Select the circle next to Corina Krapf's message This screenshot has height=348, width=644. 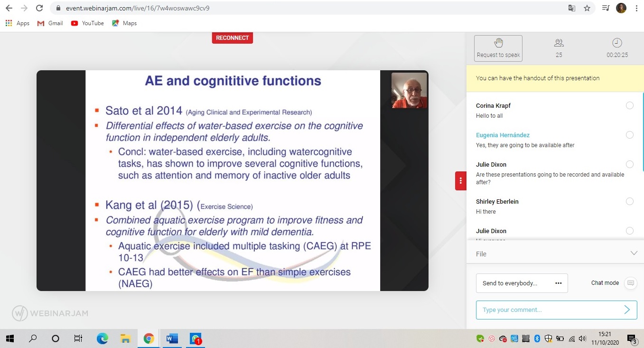(630, 105)
